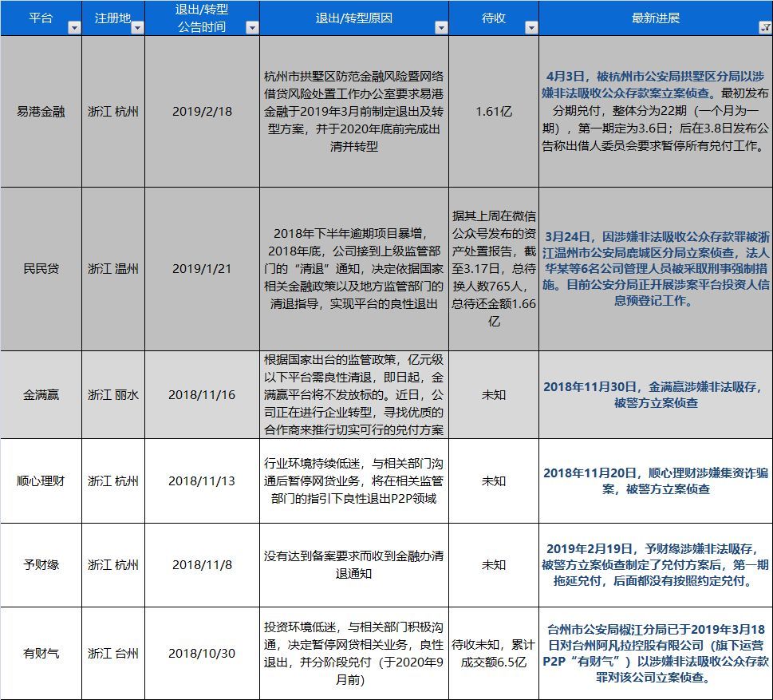
Task: Select the reason cell starting 行业环境持续低迷
Action: (x=354, y=481)
